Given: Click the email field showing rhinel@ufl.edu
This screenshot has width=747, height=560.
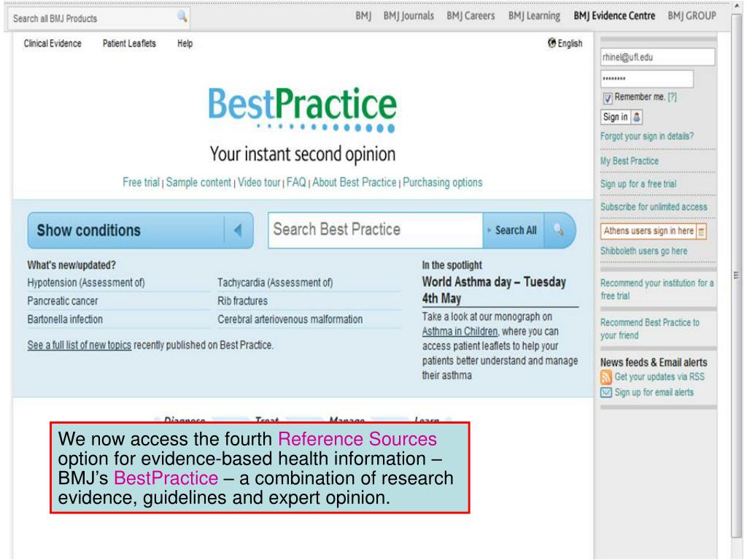Looking at the screenshot, I should [657, 57].
